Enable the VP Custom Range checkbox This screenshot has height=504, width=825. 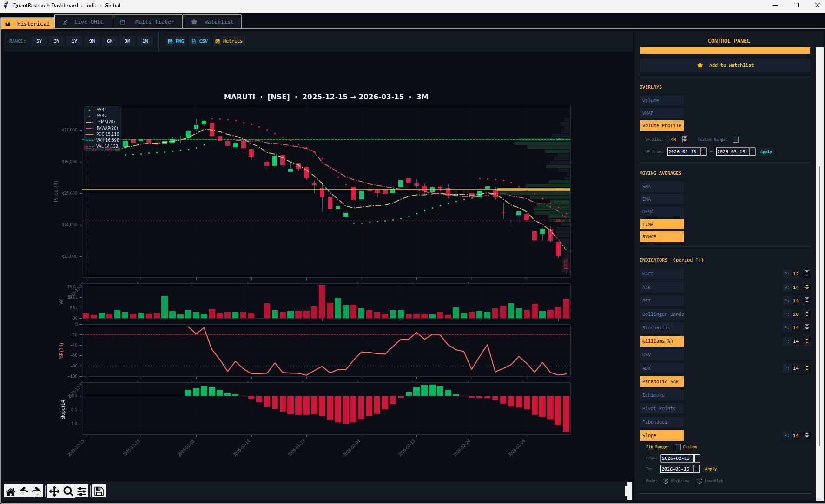[x=735, y=140]
